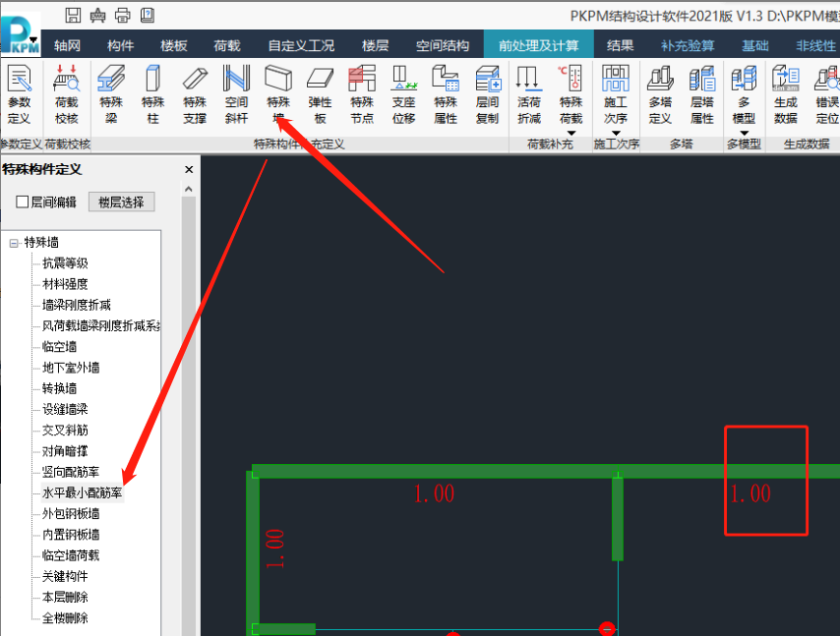This screenshot has height=636, width=840.
Task: Select 关键构件 in tree
Action: coord(65,576)
